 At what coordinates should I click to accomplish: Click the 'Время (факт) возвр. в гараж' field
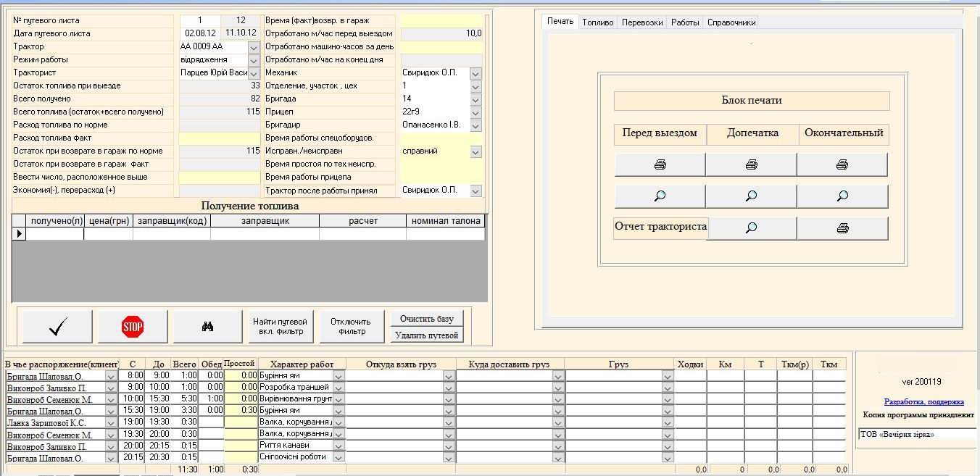441,20
